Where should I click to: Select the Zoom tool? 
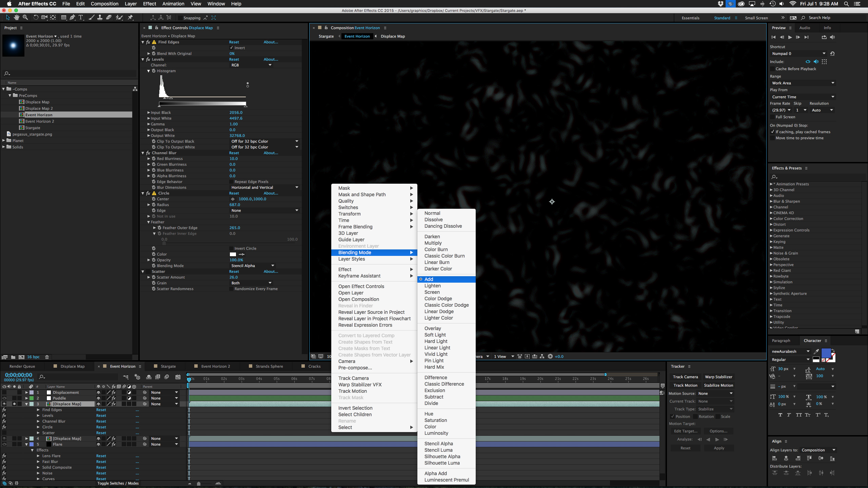(25, 18)
